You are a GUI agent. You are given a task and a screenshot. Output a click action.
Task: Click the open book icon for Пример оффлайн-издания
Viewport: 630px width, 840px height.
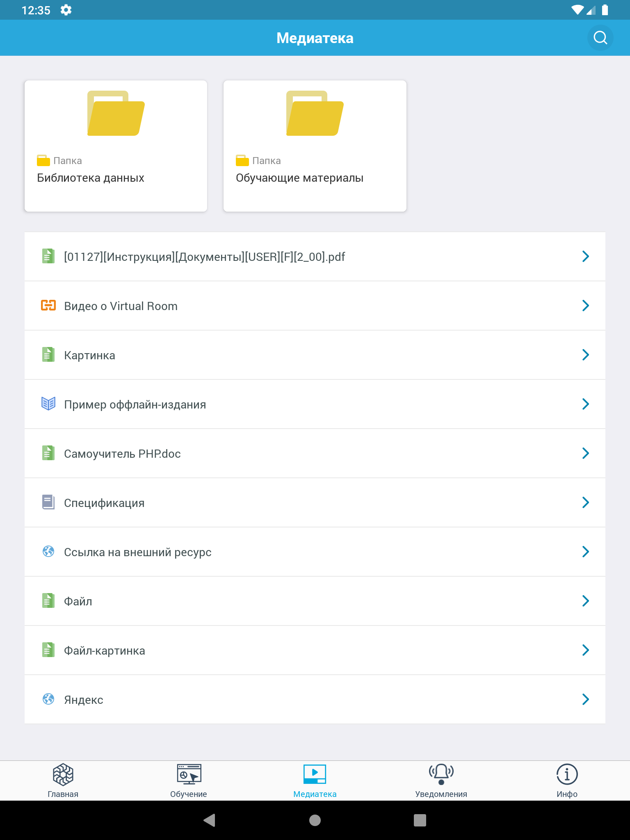pyautogui.click(x=48, y=404)
